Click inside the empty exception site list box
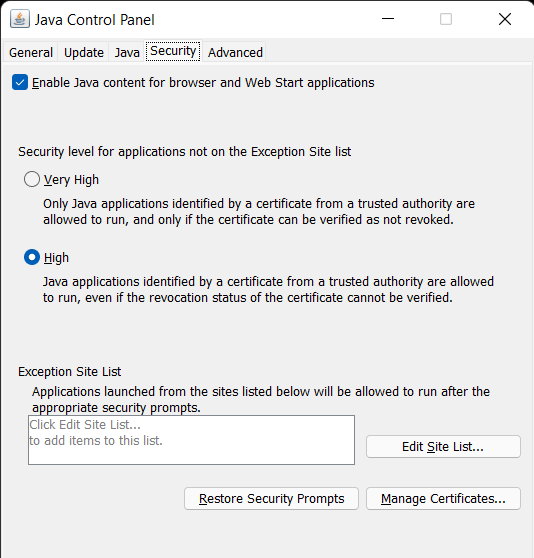This screenshot has height=558, width=534. click(x=191, y=440)
